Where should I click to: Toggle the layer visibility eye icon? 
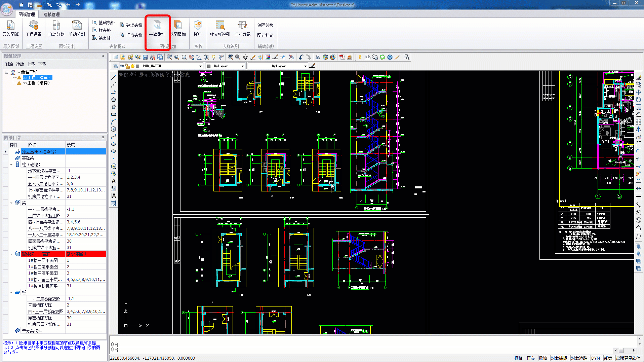coord(122,66)
